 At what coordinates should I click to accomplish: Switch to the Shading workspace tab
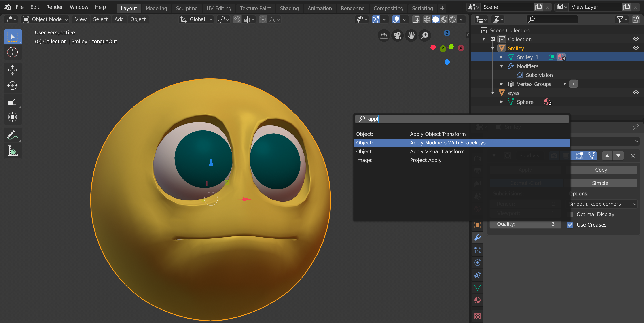[x=289, y=8]
